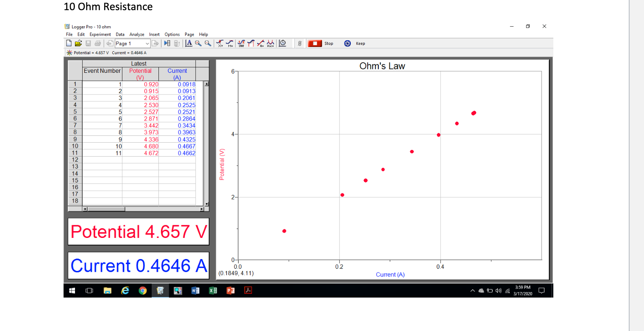
Task: Select the Tangent (m=) tool
Action: tap(230, 43)
